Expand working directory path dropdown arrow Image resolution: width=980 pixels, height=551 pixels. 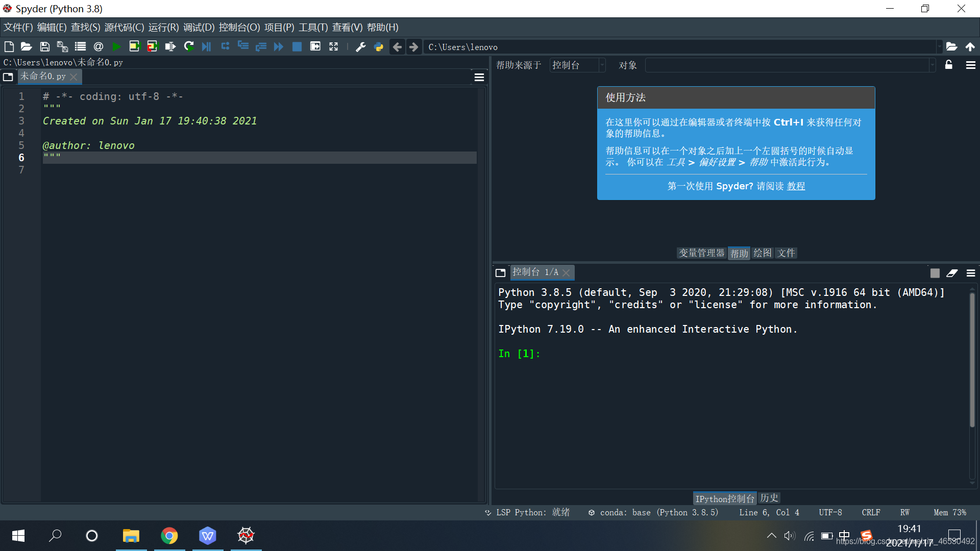click(939, 47)
